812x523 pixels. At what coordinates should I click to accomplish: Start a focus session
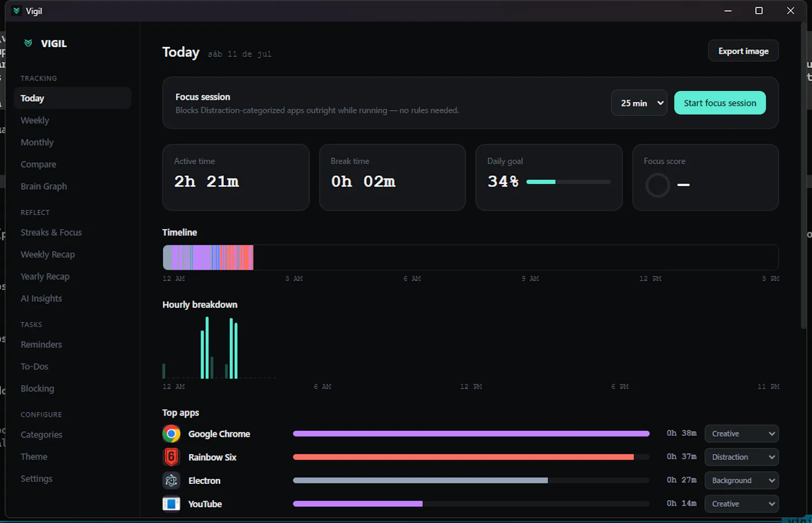(x=720, y=103)
